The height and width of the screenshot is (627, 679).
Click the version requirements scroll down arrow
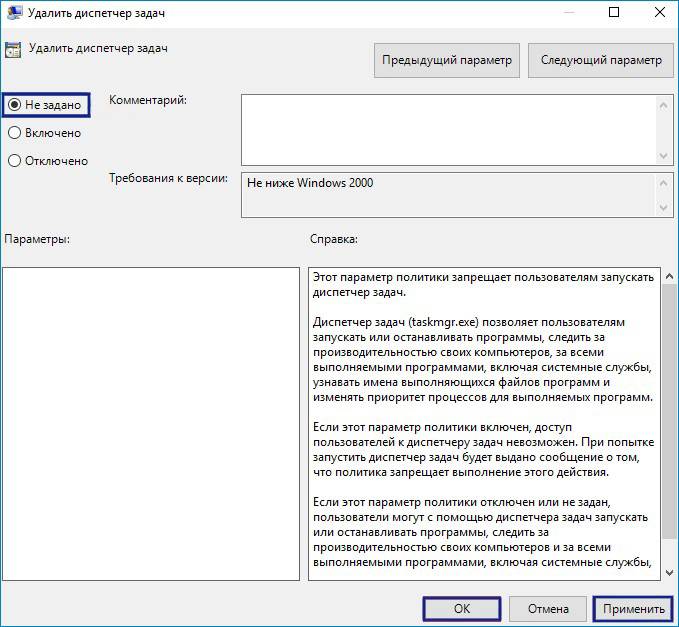click(x=663, y=208)
